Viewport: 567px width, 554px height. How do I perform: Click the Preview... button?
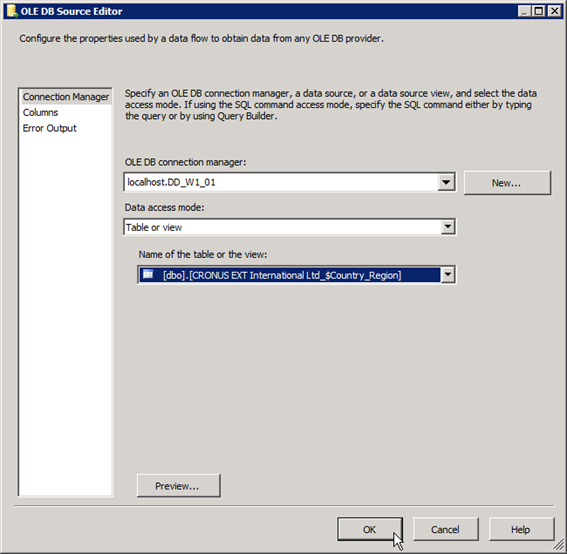[179, 486]
